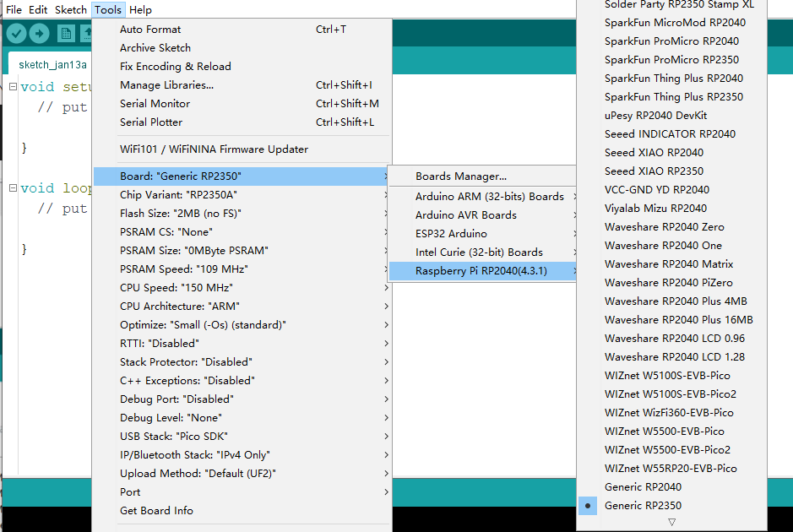Select VCC-GND YD RP2040 board
Viewport: 793px width, 532px height.
[672, 190]
